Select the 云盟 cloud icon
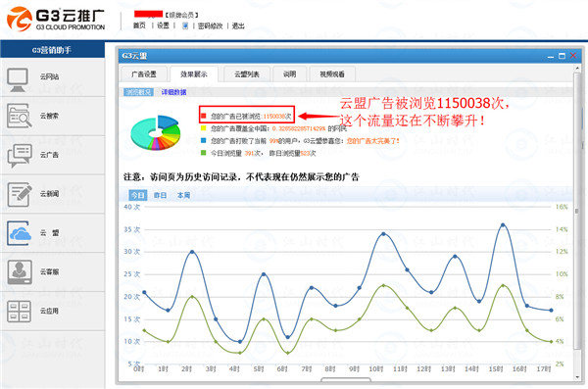 pyautogui.click(x=20, y=233)
